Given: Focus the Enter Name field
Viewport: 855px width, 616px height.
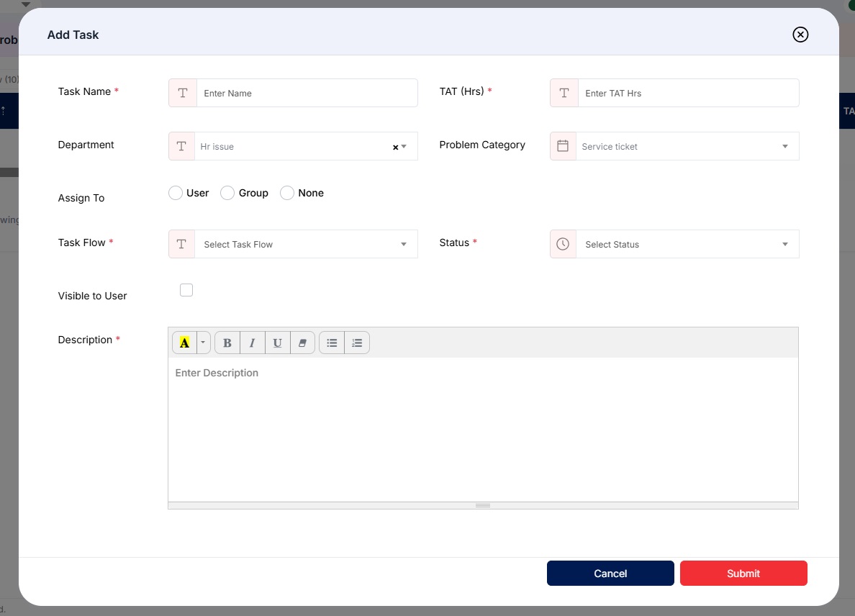Looking at the screenshot, I should pyautogui.click(x=307, y=93).
